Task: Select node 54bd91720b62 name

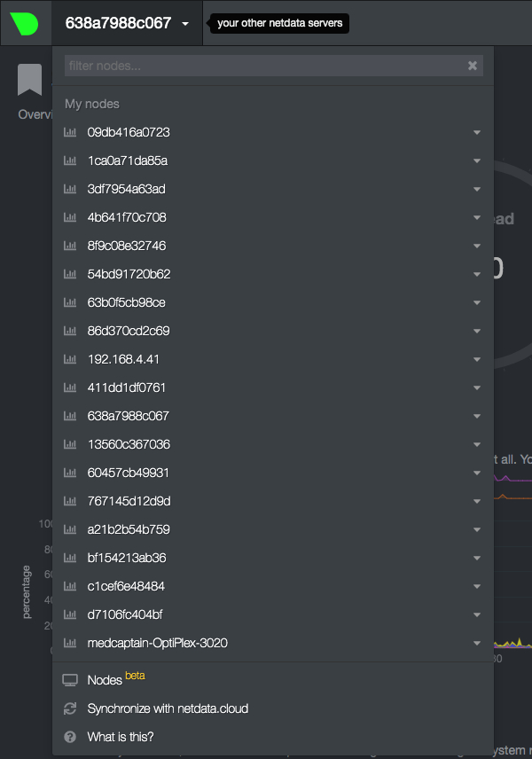Action: click(x=129, y=274)
